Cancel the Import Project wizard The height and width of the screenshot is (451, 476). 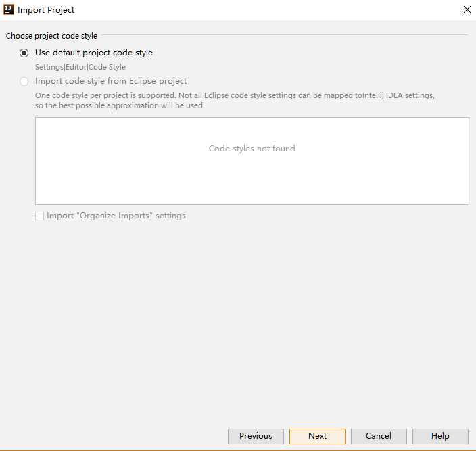(x=379, y=436)
